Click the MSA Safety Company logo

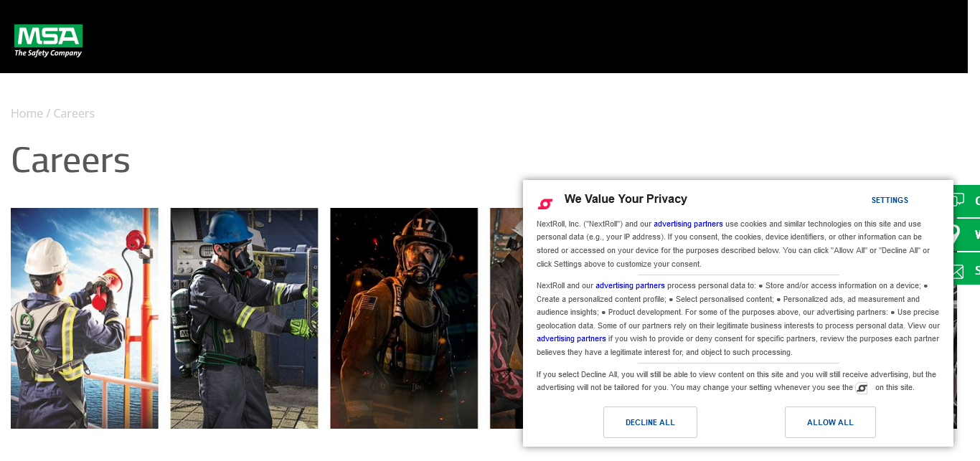pos(48,41)
